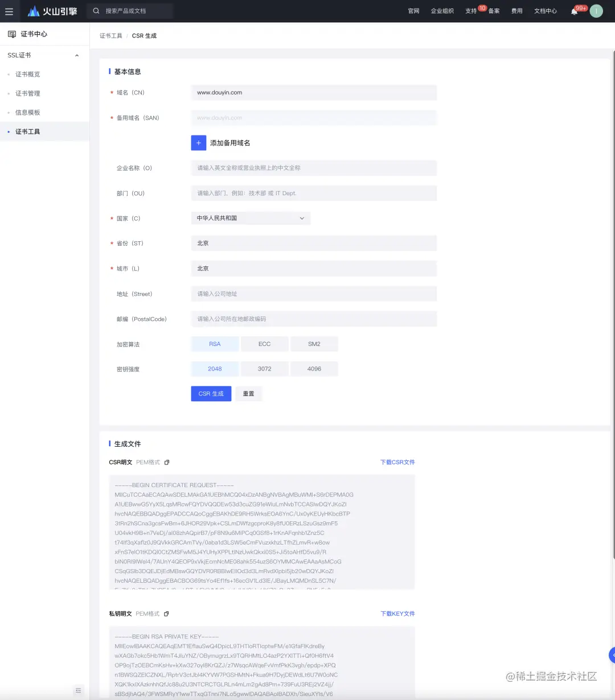Click the 基本信息 section heading
Viewport: 615px width, 700px height.
128,72
